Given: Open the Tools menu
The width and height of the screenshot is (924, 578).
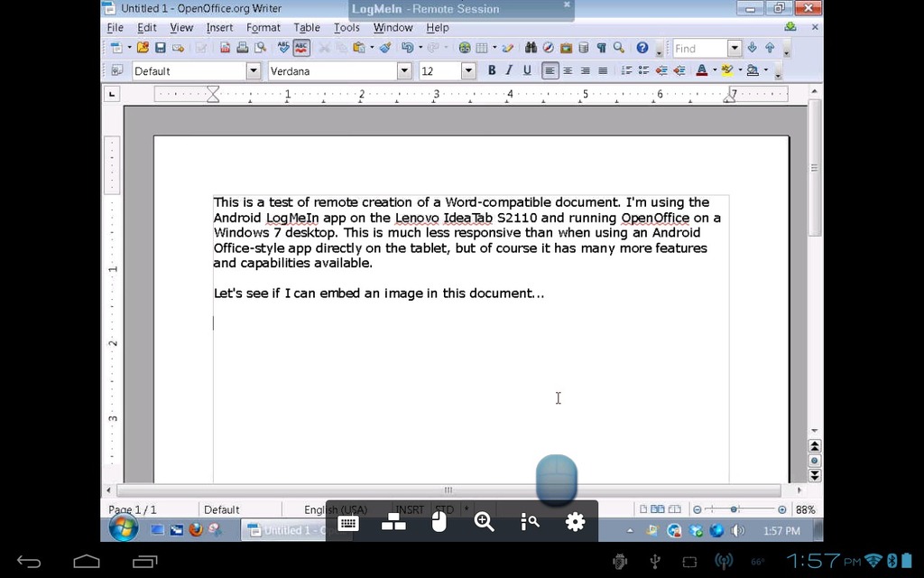Looking at the screenshot, I should click(346, 28).
